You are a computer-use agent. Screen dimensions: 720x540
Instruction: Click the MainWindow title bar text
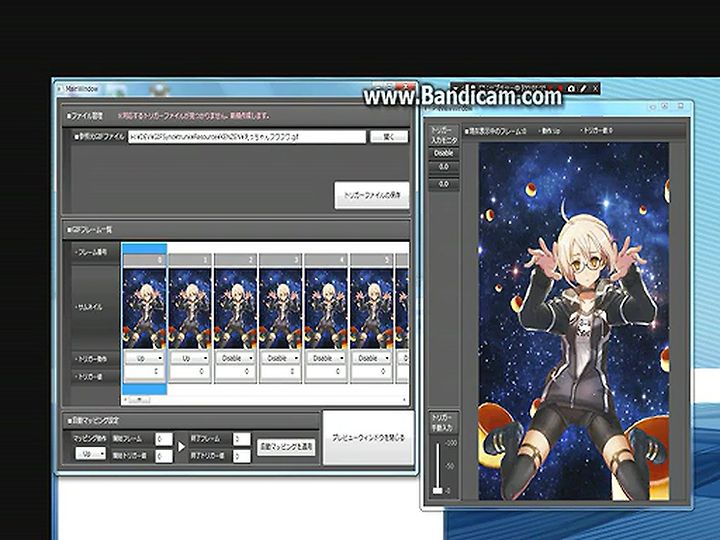coord(82,89)
